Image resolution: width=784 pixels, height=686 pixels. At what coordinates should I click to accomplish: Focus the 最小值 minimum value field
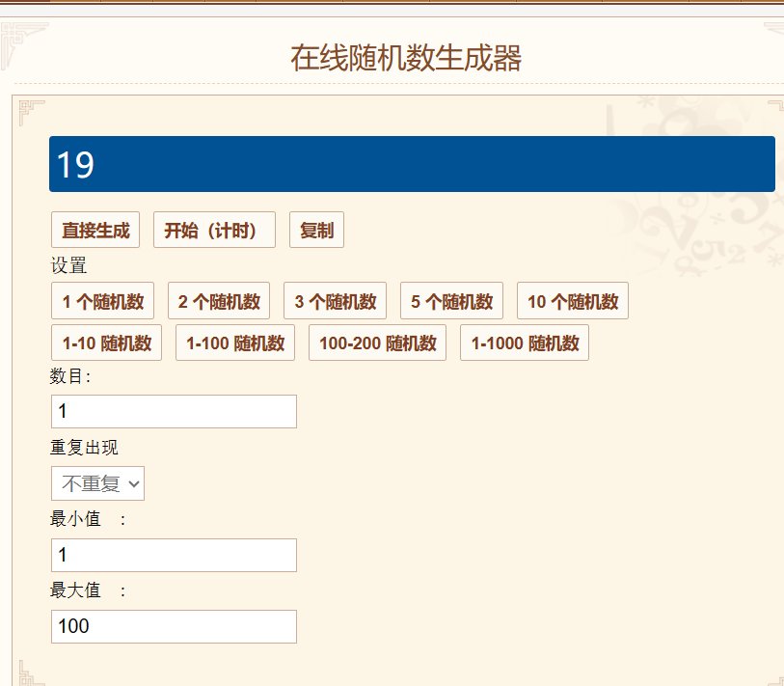pos(174,555)
